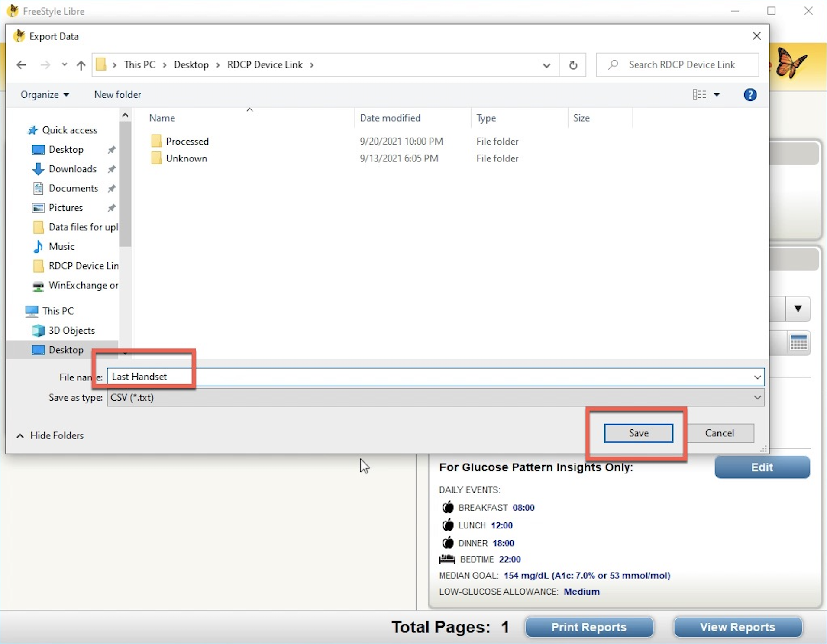Click the sidebar scrollbar up arrow
The width and height of the screenshot is (827, 644).
pos(125,115)
